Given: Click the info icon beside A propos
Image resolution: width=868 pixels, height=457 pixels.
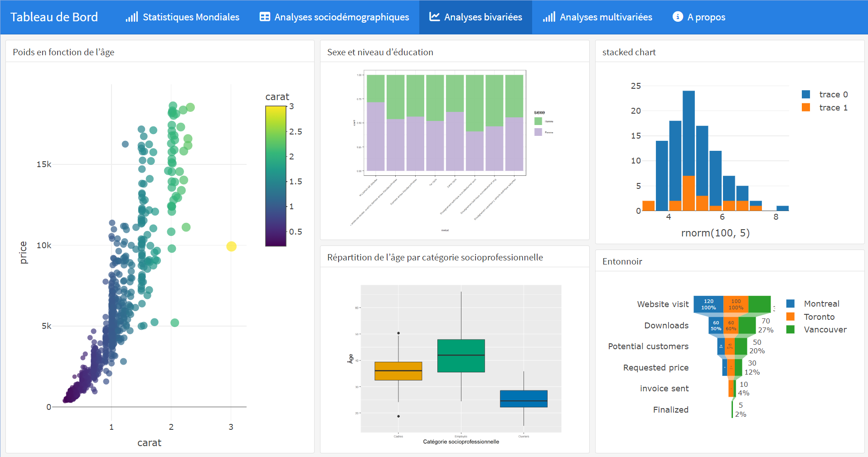Looking at the screenshot, I should (x=678, y=17).
